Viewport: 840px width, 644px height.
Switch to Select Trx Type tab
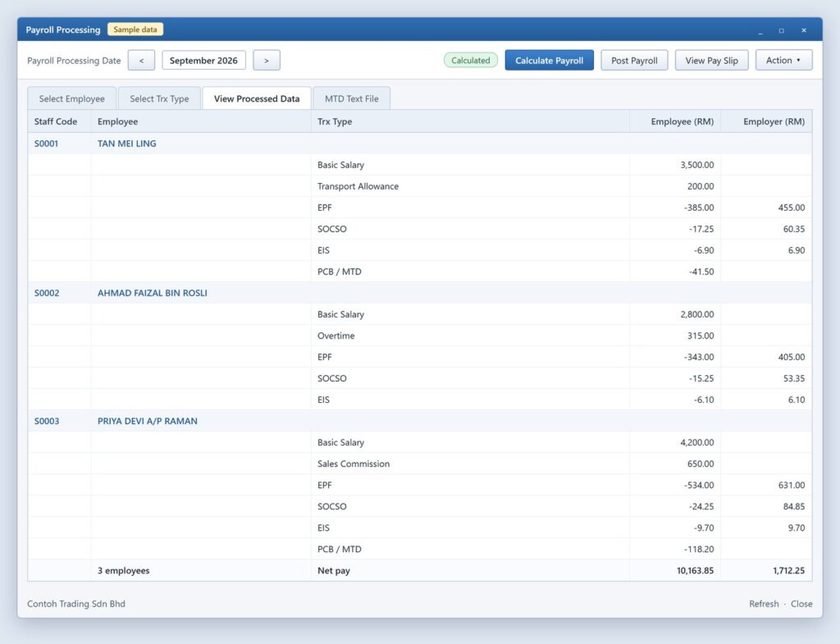[159, 98]
